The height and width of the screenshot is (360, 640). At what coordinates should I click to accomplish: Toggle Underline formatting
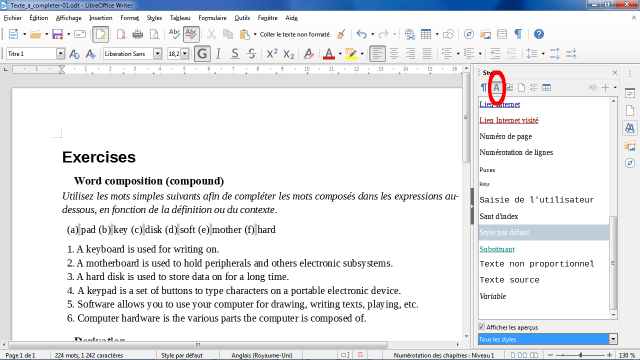click(235, 54)
